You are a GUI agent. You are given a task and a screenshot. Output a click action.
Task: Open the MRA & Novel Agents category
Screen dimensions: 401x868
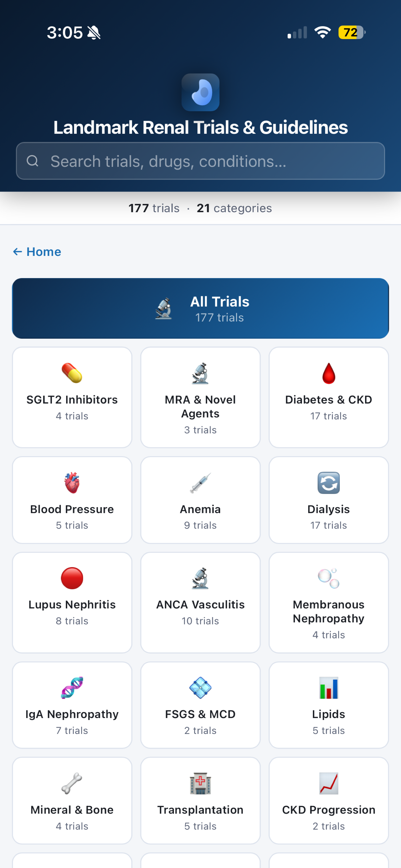tap(200, 397)
